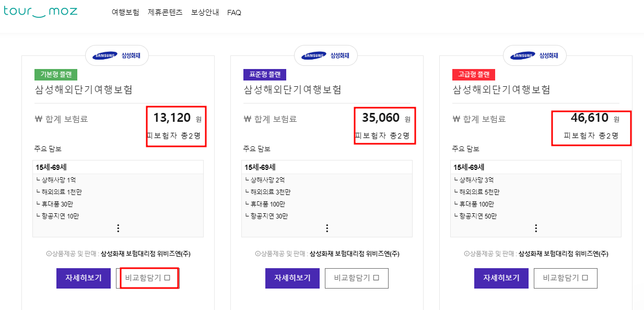Click the 35,060 원 premium amount
Image resolution: width=644 pixels, height=310 pixels.
click(386, 118)
